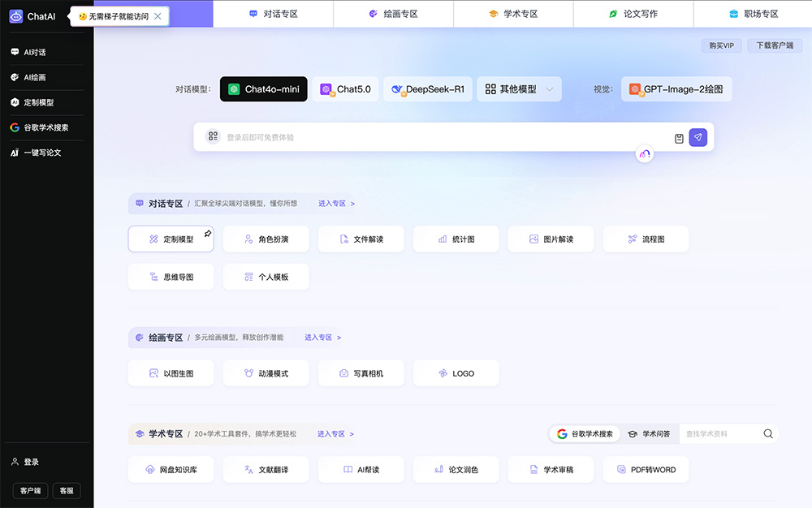Open the 对话专区 进入专区 link
The image size is (812, 508).
click(336, 204)
